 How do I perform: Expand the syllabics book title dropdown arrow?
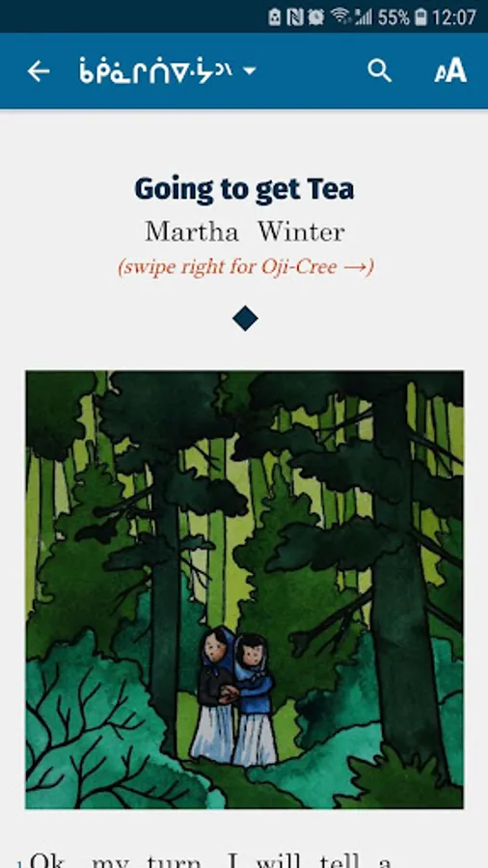click(x=250, y=70)
